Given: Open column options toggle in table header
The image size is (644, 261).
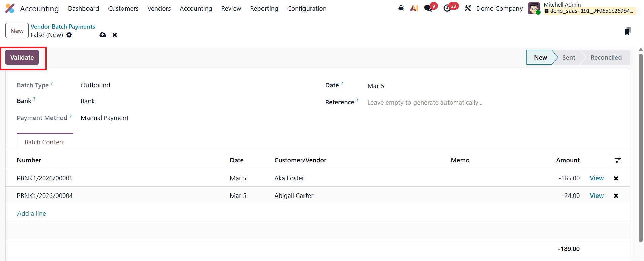Looking at the screenshot, I should click(x=618, y=160).
